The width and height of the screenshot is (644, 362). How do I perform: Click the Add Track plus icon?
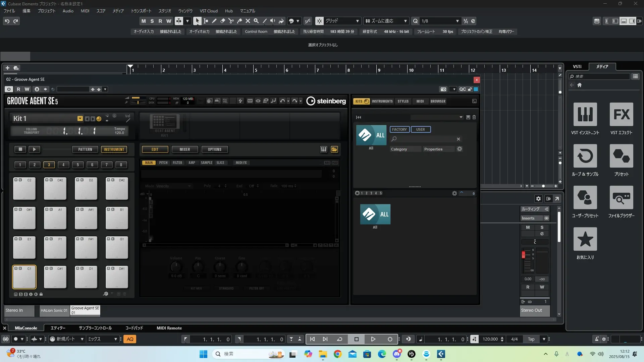(x=7, y=68)
